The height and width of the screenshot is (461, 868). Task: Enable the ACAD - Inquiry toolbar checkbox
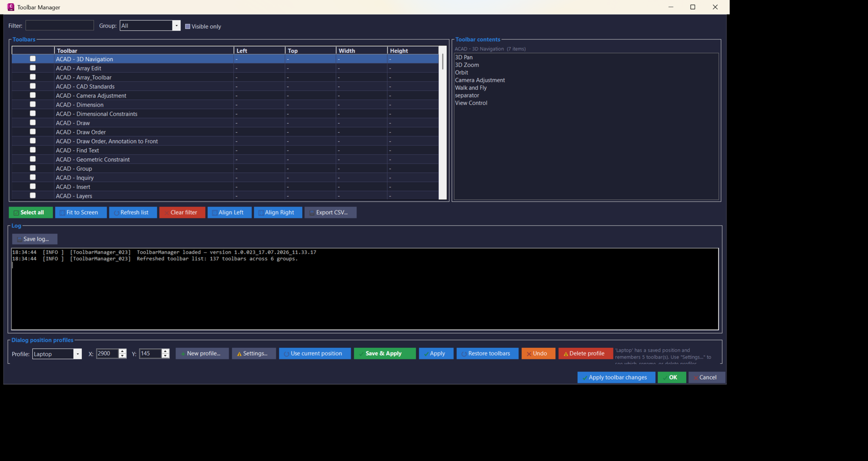pos(33,177)
